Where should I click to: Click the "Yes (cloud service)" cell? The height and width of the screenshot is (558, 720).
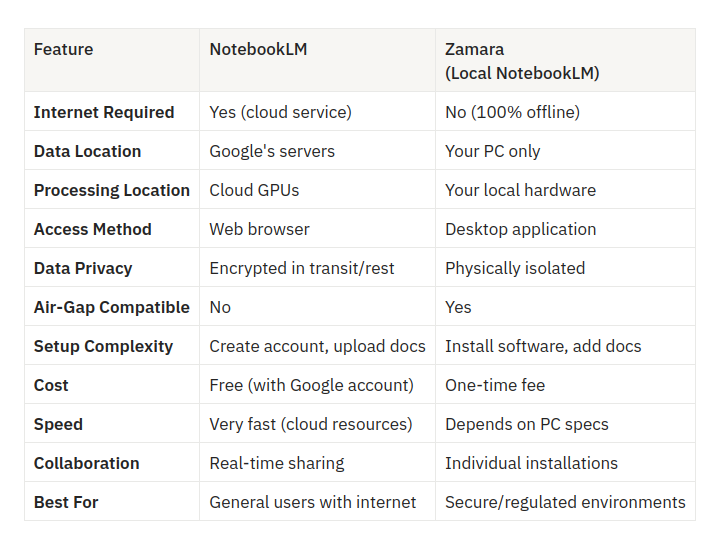coord(280,112)
